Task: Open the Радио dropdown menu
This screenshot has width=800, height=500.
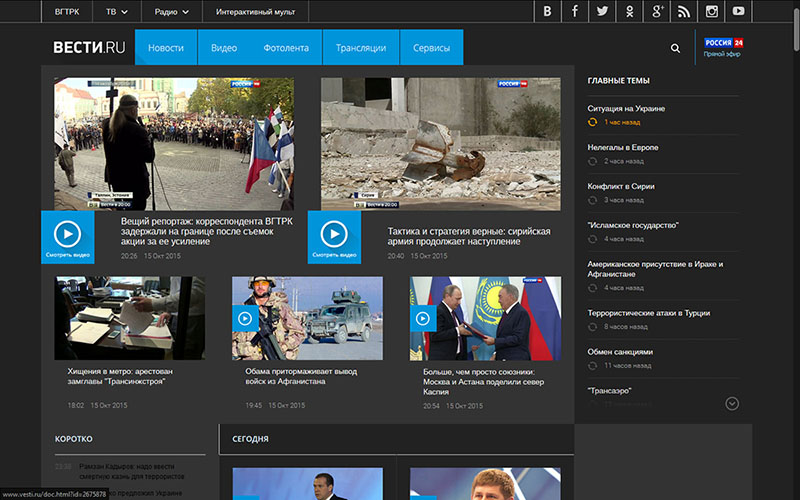Action: pyautogui.click(x=172, y=12)
